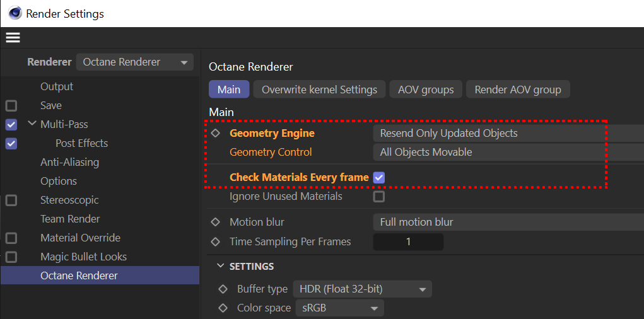The width and height of the screenshot is (644, 319).
Task: Click the Geometry Engine label
Action: click(272, 133)
